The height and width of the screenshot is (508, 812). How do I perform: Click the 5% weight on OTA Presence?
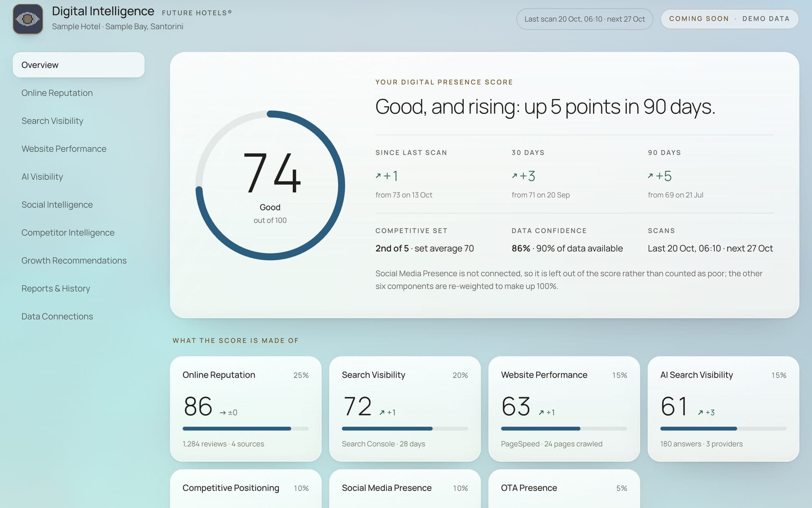(x=622, y=488)
